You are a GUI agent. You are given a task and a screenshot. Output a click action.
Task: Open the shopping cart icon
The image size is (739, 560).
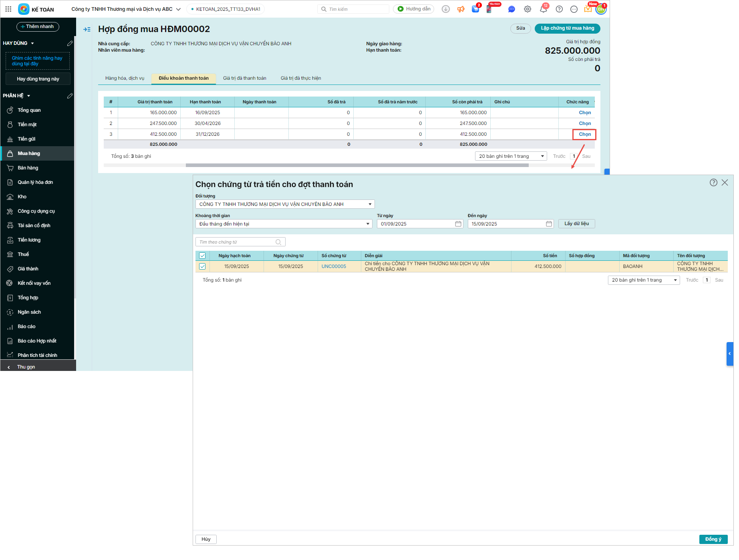(x=475, y=9)
